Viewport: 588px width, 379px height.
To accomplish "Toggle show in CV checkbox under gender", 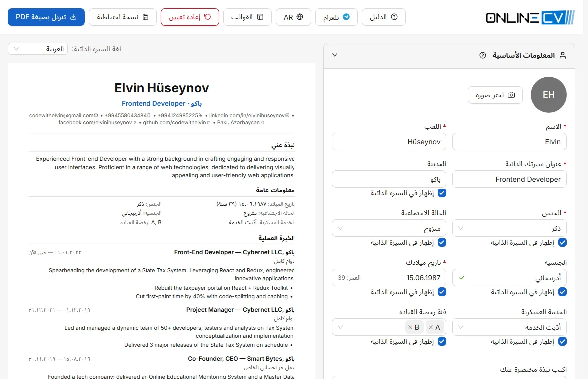I will click(562, 243).
